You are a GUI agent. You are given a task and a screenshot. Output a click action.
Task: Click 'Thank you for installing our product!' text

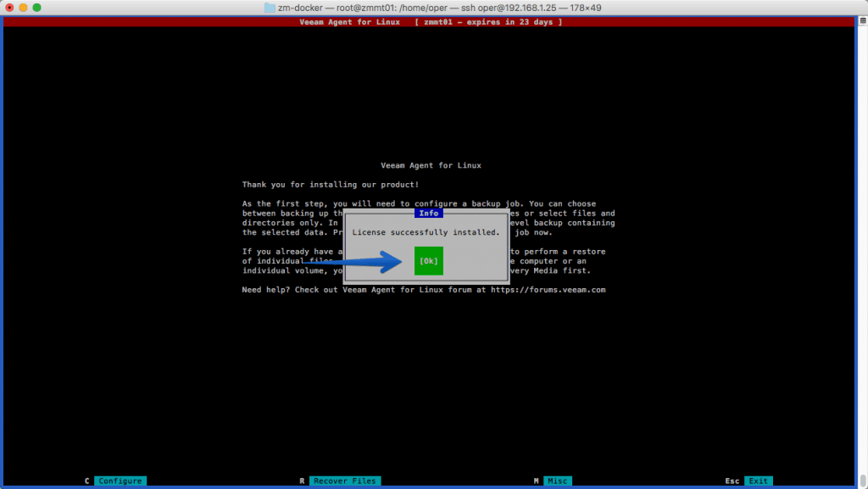(x=331, y=184)
